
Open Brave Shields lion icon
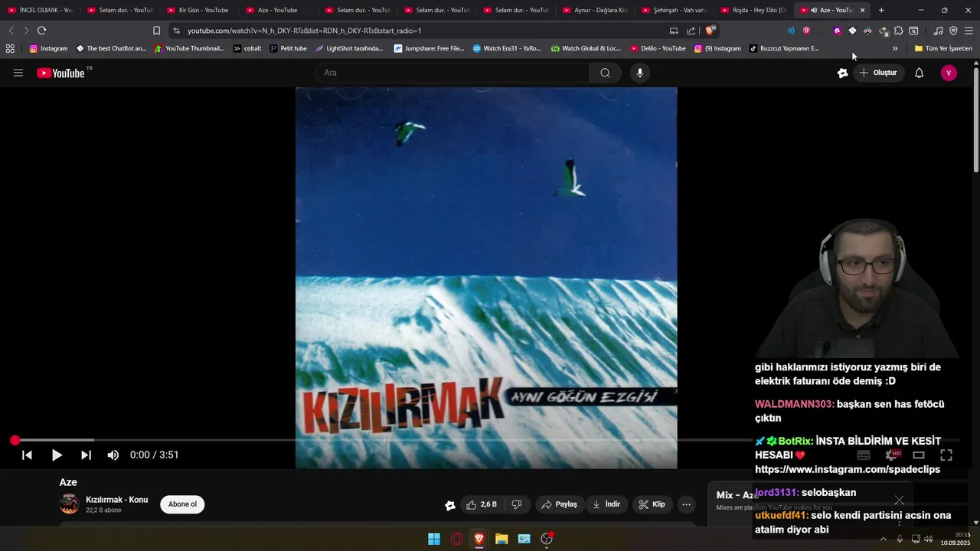click(x=710, y=31)
